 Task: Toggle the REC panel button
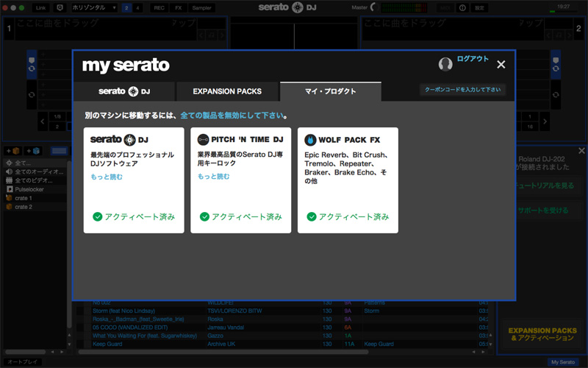(159, 7)
